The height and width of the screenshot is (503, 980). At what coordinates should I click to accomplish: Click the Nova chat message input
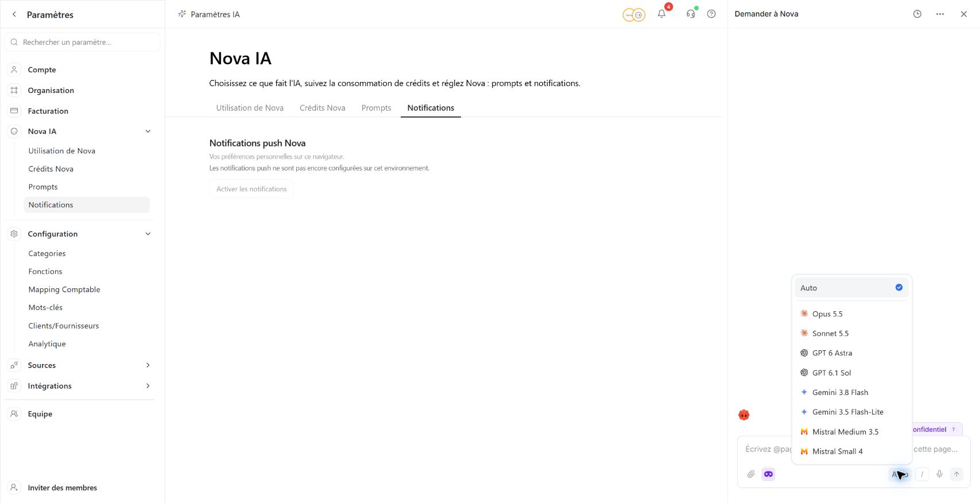click(x=854, y=450)
